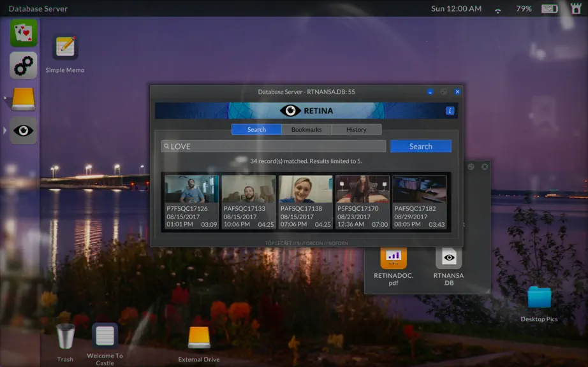This screenshot has width=588, height=367.
Task: Click the 07:00 duration text
Action: (380, 224)
